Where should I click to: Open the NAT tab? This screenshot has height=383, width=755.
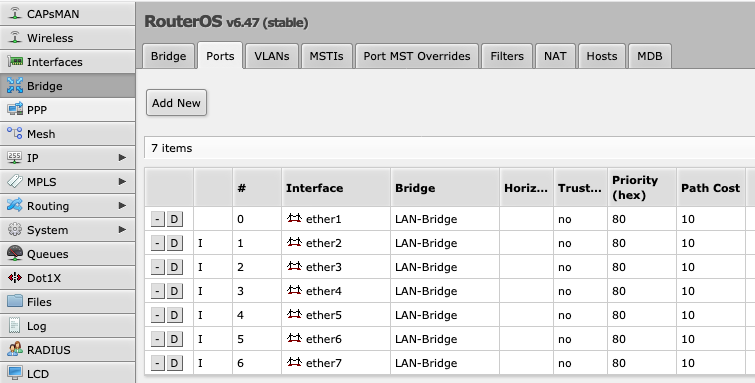pyautogui.click(x=555, y=56)
